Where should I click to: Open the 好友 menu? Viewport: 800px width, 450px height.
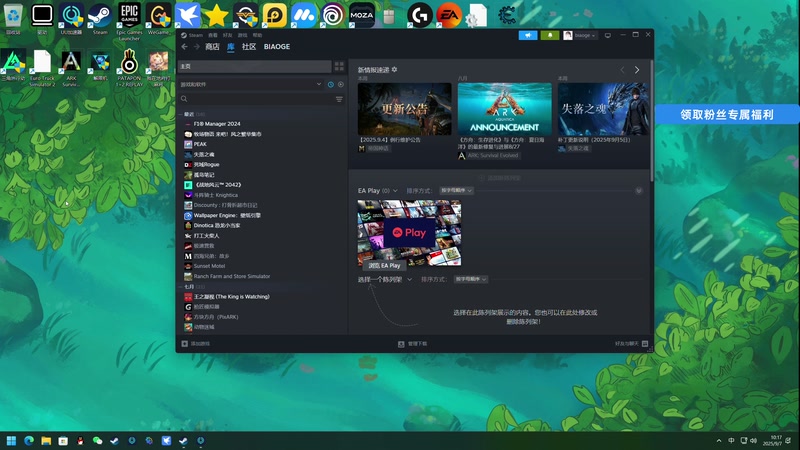tap(228, 35)
